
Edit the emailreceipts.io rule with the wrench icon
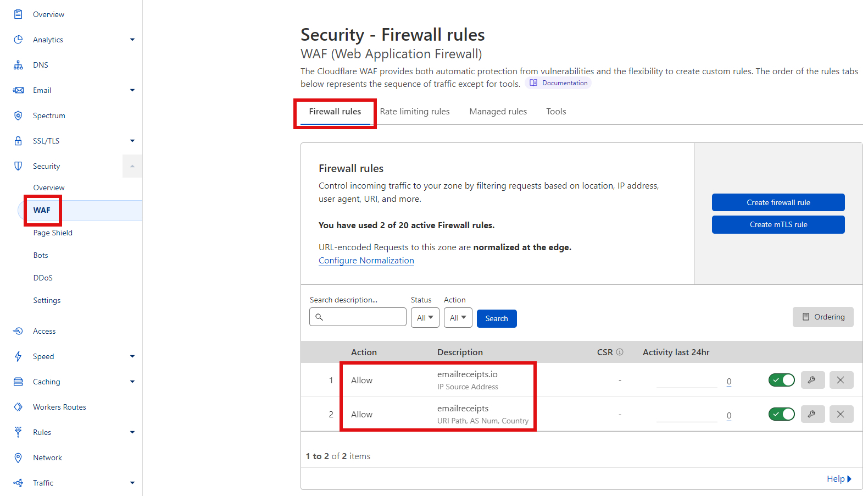tap(813, 380)
